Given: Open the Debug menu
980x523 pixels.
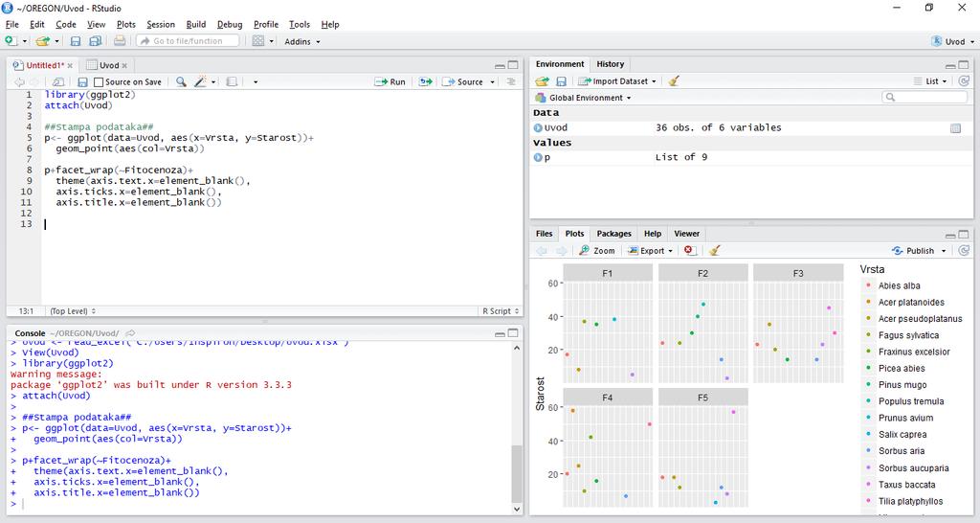Looking at the screenshot, I should click(x=230, y=24).
